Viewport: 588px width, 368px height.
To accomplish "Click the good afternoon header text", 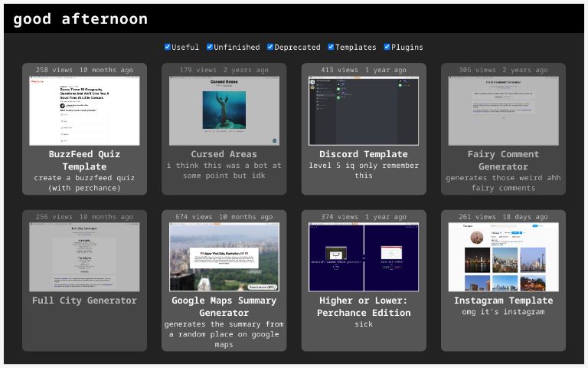I will pyautogui.click(x=80, y=19).
